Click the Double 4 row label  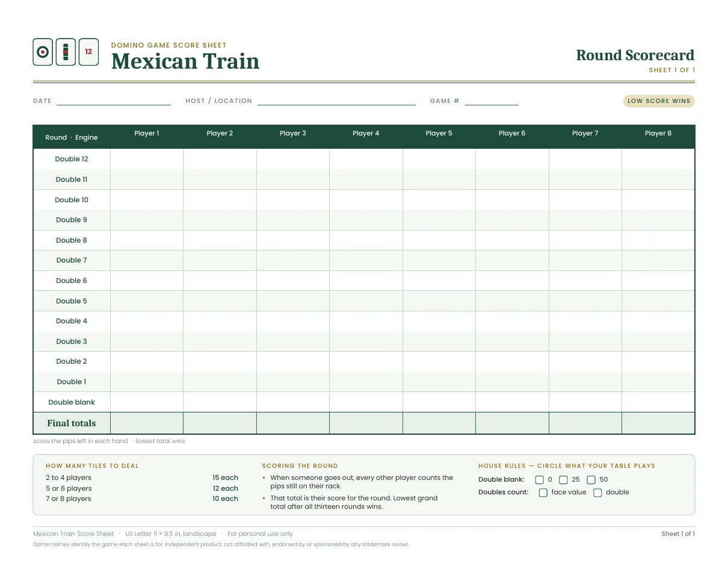[x=72, y=321]
